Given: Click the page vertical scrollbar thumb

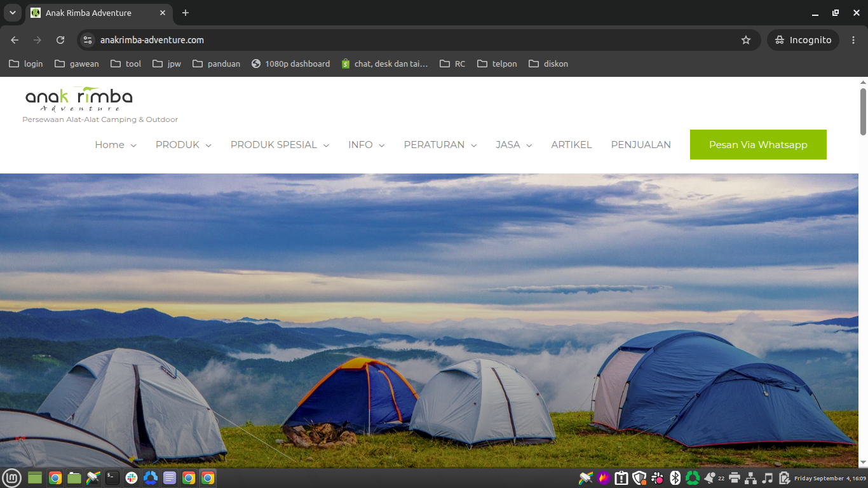Looking at the screenshot, I should (x=863, y=112).
